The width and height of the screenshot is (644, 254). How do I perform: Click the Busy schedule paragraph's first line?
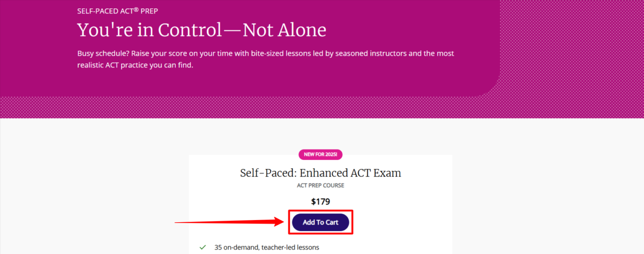click(x=265, y=54)
